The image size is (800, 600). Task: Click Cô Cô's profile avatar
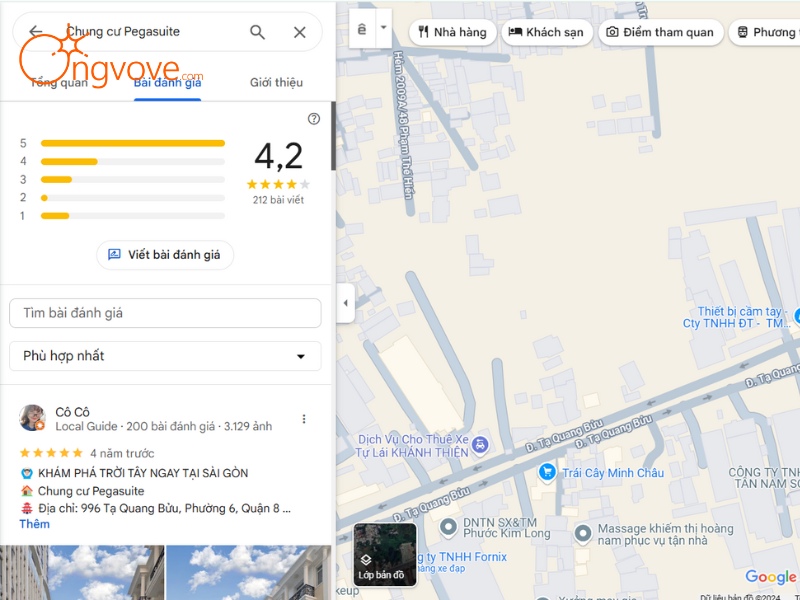[32, 418]
